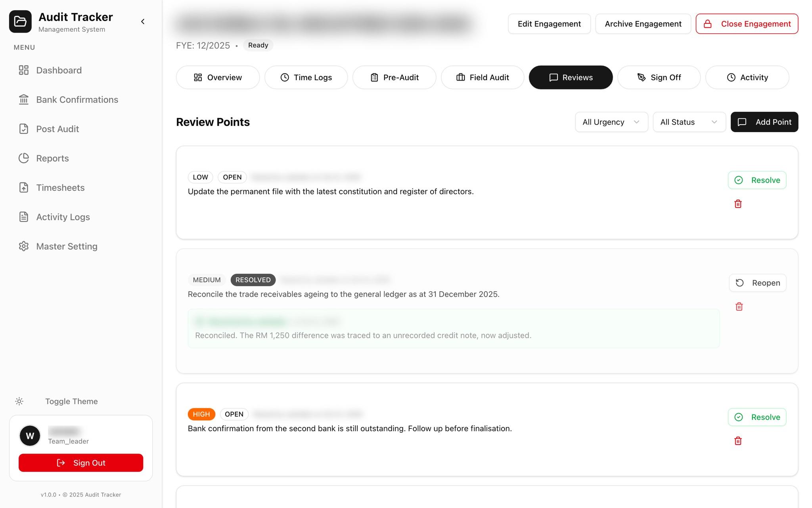Switch to the Time Logs tab
Viewport: 812px width, 508px height.
pyautogui.click(x=306, y=77)
